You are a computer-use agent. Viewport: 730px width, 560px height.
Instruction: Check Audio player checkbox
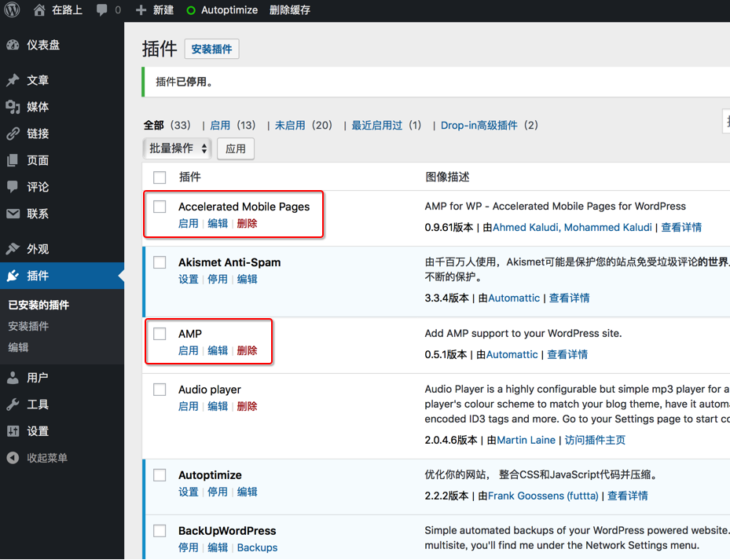point(160,389)
